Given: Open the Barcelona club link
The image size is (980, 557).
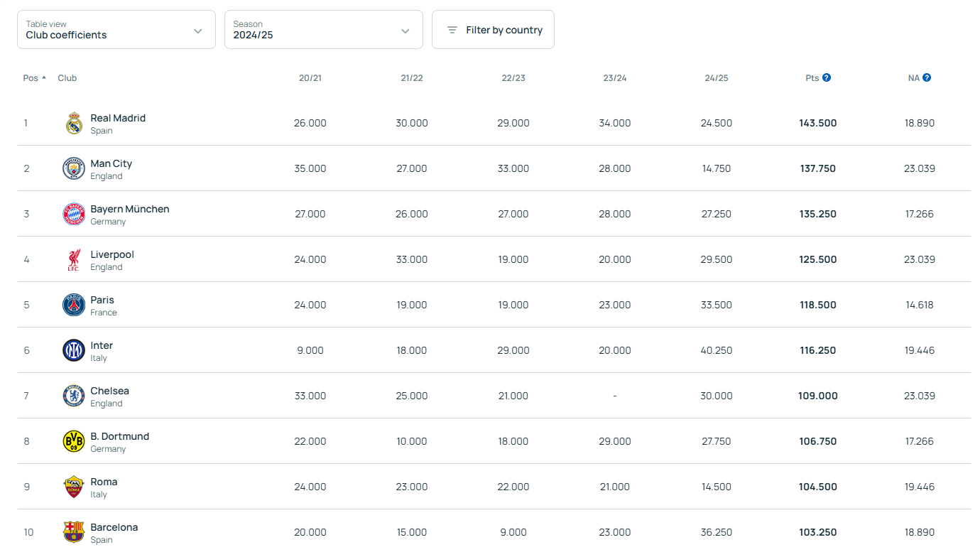Looking at the screenshot, I should click(114, 527).
